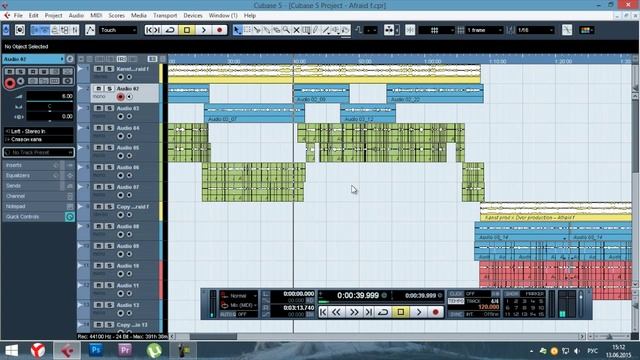Open Premiere Pro from the taskbar
This screenshot has width=640, height=360.
[x=125, y=350]
